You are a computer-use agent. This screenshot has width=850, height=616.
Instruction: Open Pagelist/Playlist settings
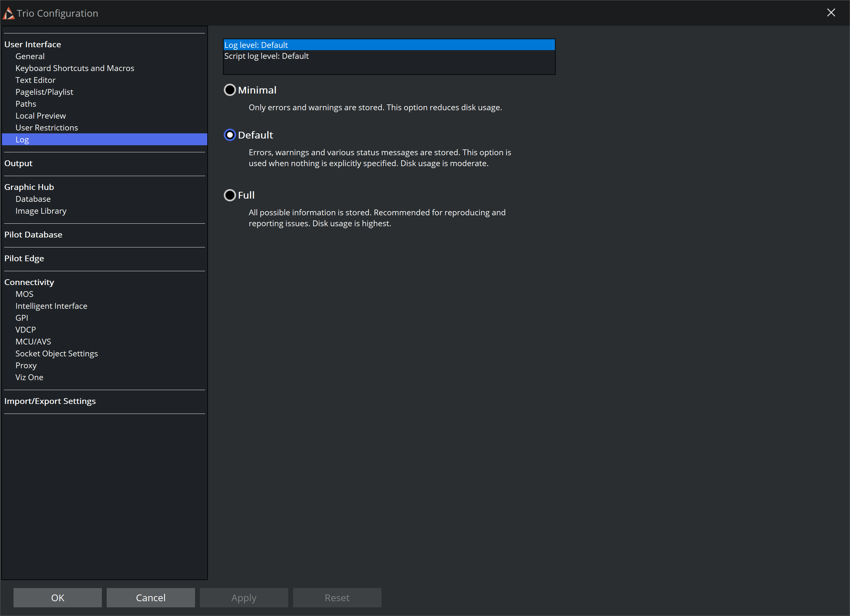[44, 92]
